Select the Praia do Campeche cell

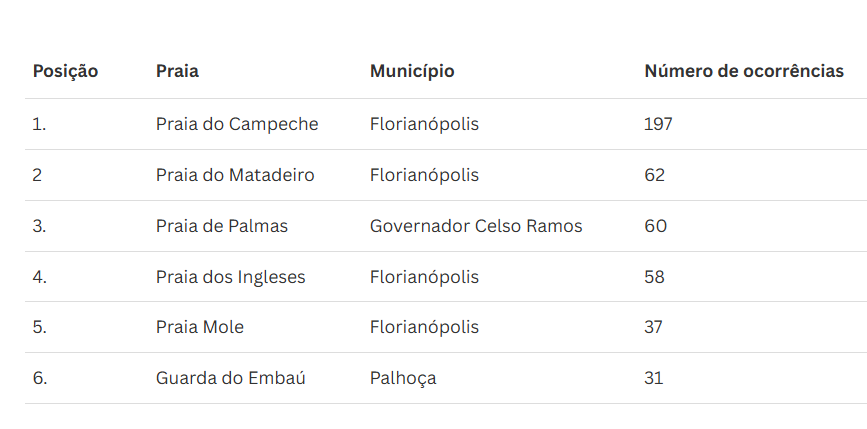coord(237,125)
